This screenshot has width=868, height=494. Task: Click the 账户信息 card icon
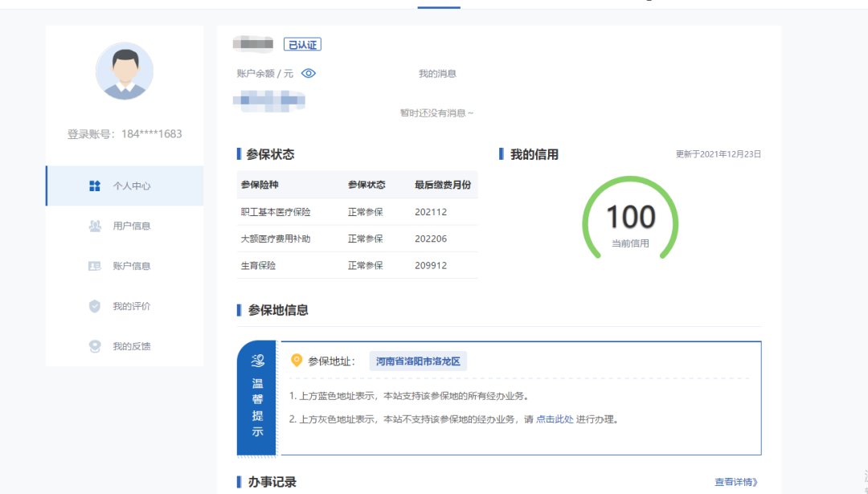[x=94, y=266]
